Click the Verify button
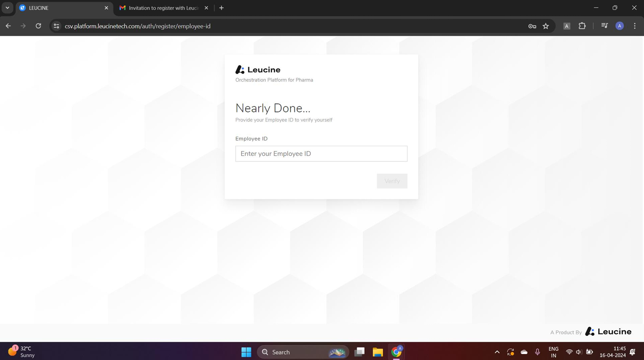644x360 pixels. 392,181
